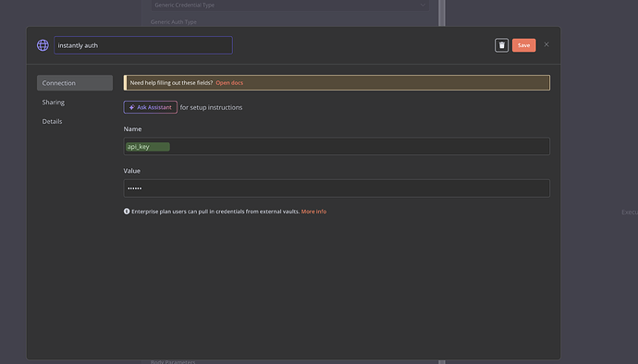Delete credential with the trash icon
This screenshot has width=638, height=364.
pos(501,45)
